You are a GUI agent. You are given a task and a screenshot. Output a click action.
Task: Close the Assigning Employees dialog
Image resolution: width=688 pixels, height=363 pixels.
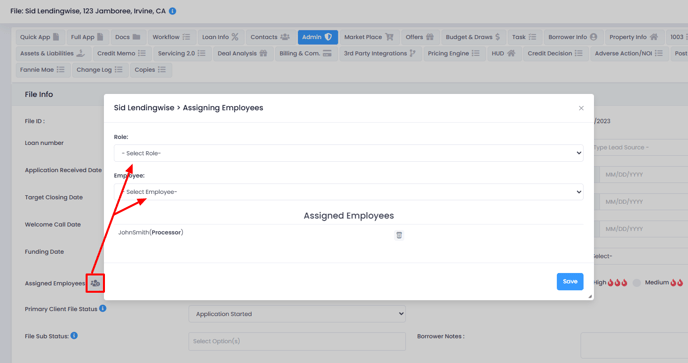(x=581, y=108)
